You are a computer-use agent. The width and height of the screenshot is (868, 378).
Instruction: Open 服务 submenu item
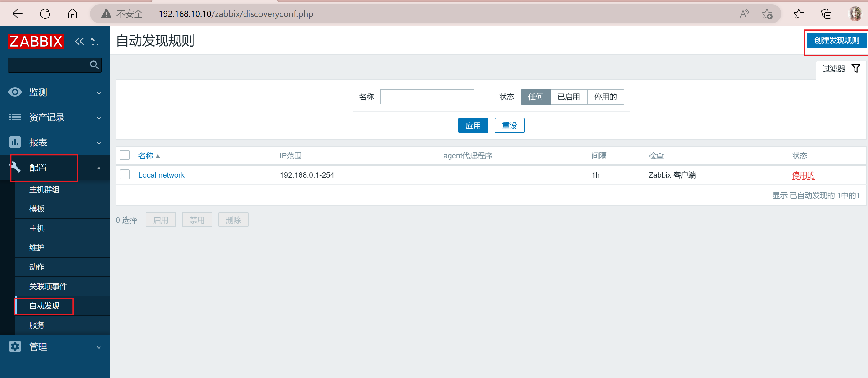coord(62,325)
